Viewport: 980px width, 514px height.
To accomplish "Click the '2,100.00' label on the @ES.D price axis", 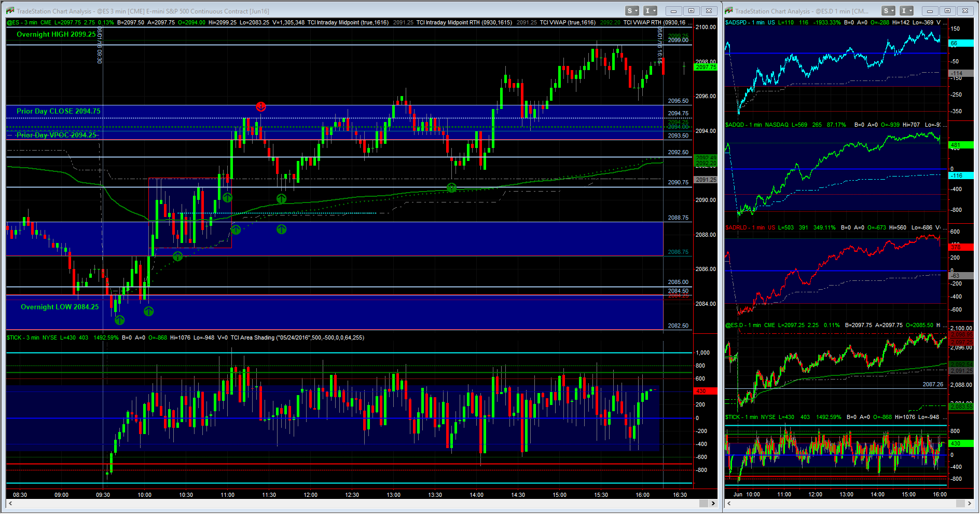I will coord(961,328).
